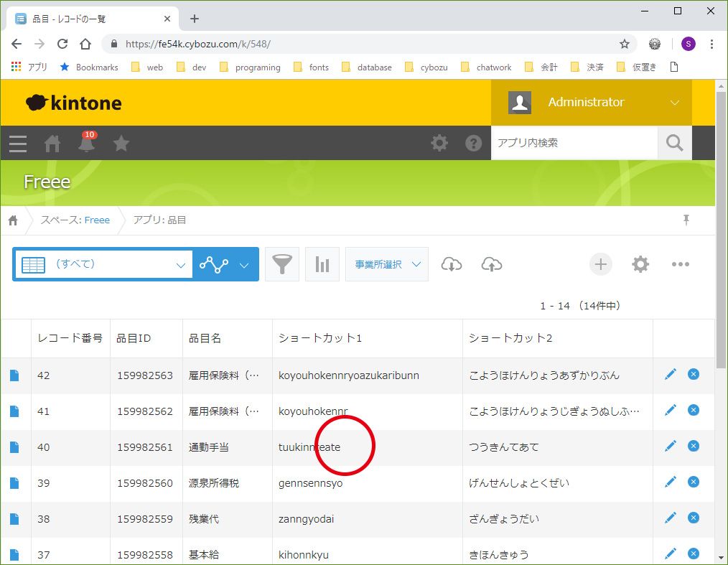This screenshot has height=565, width=728.
Task: Open the 仮置き bookmarks folder
Action: pos(637,67)
